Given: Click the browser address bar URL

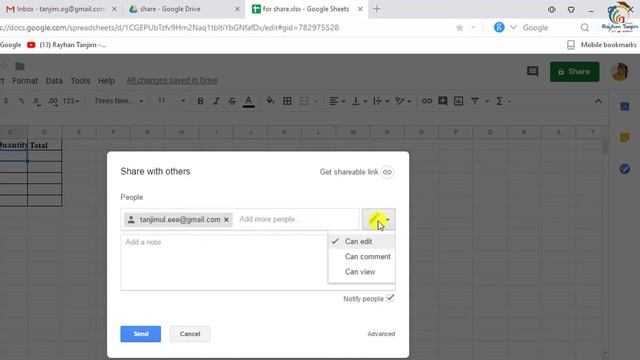Looking at the screenshot, I should pyautogui.click(x=169, y=28).
